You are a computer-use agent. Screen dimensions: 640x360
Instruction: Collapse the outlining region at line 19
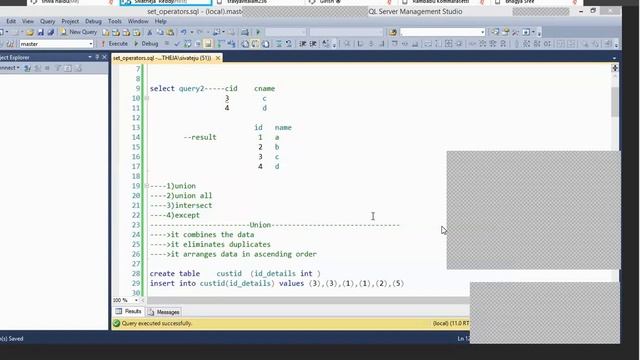(147, 186)
